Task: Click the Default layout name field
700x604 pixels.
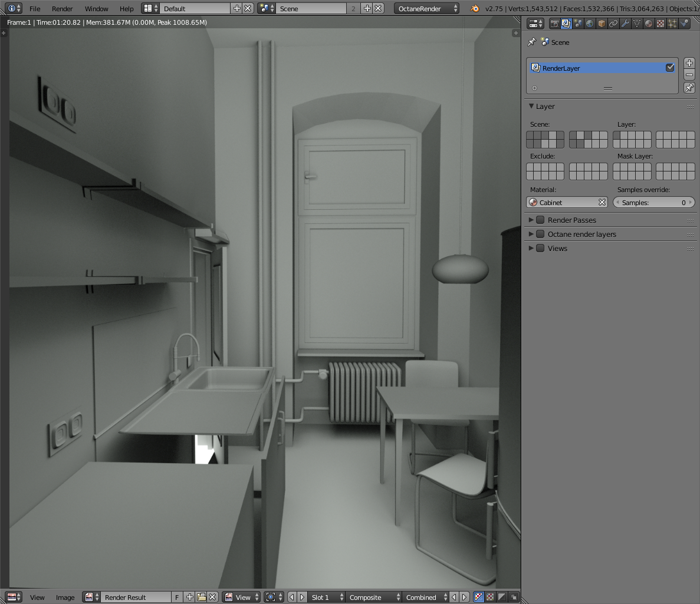Action: pos(196,8)
